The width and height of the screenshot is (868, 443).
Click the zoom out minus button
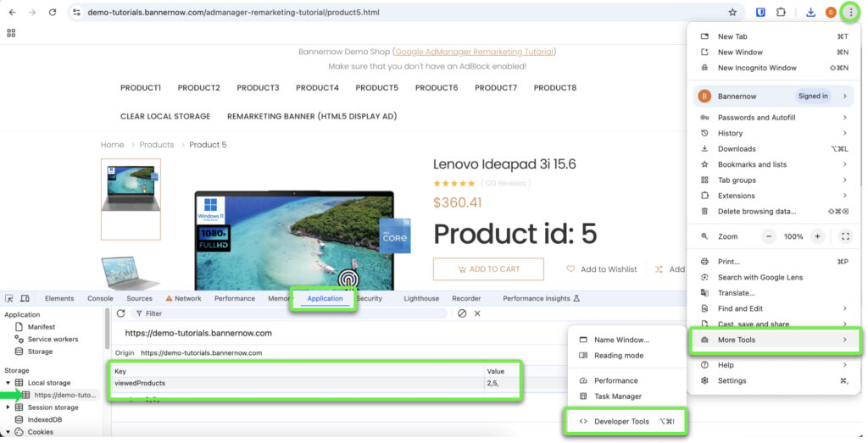click(768, 236)
